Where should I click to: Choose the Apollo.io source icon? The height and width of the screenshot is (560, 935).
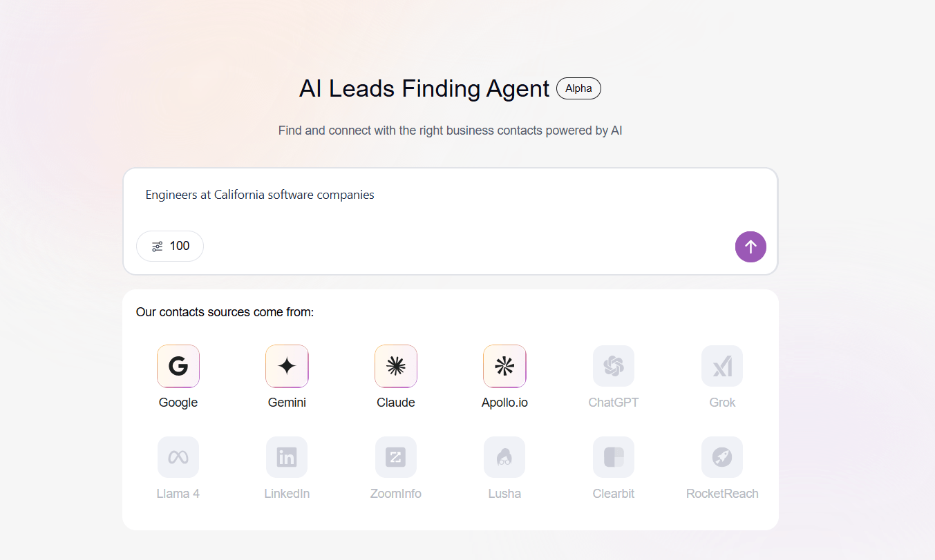(x=504, y=366)
